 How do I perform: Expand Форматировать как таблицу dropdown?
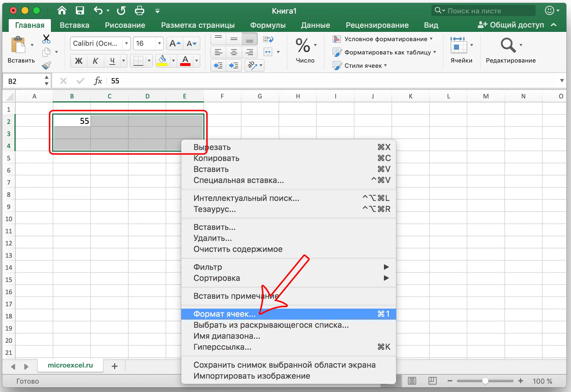[435, 52]
